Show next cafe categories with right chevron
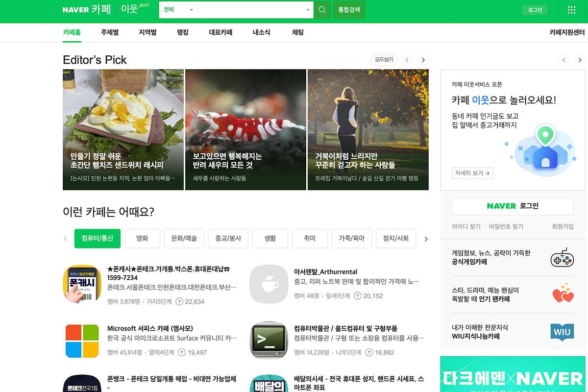The image size is (588, 392). point(426,239)
